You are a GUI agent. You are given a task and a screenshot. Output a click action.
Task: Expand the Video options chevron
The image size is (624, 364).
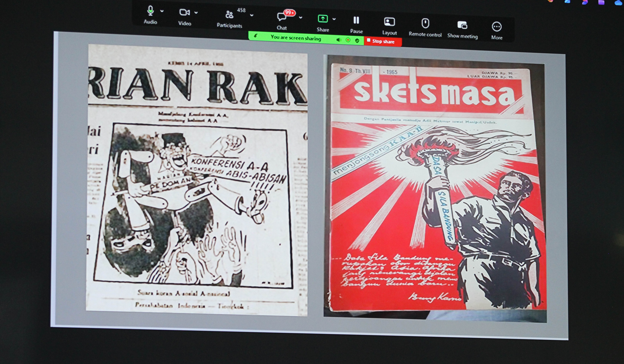pyautogui.click(x=196, y=12)
